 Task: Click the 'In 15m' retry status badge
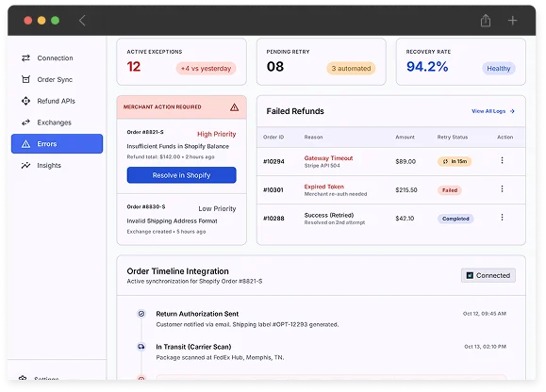(x=455, y=161)
